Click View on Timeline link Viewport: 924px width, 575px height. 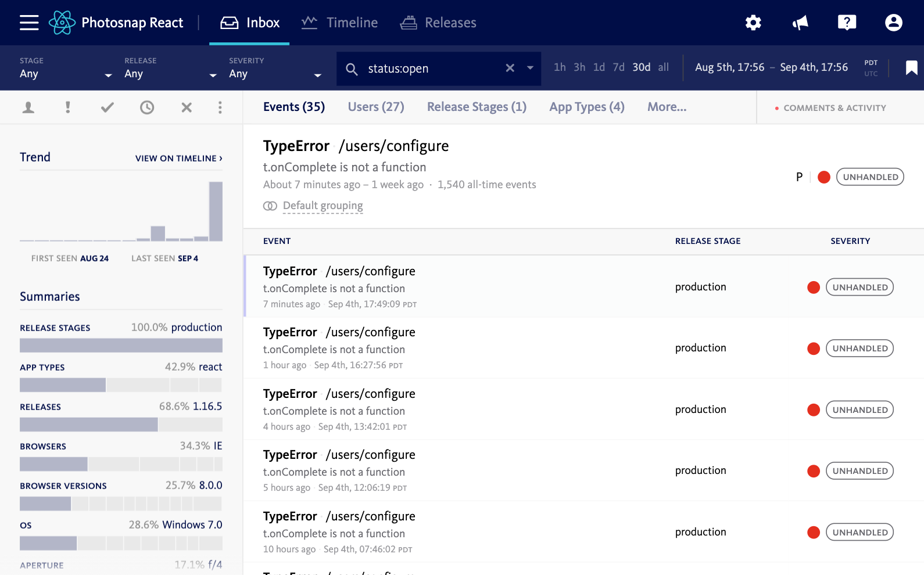coord(179,159)
